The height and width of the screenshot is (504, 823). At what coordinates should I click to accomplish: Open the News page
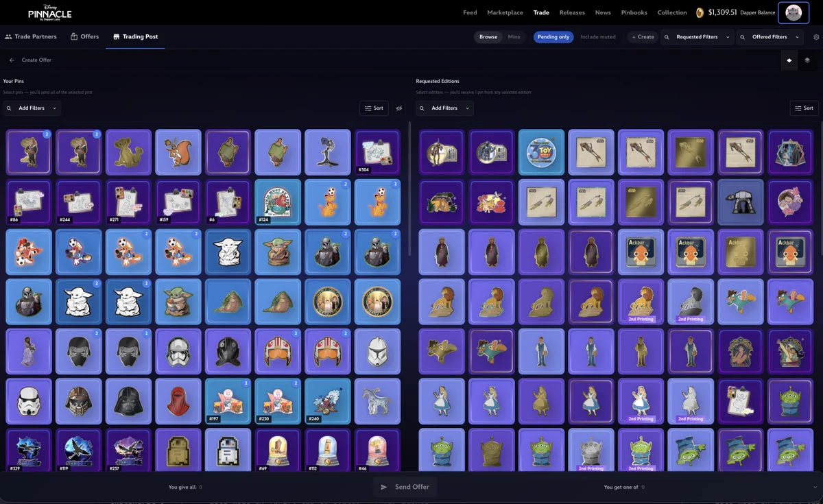coord(603,12)
